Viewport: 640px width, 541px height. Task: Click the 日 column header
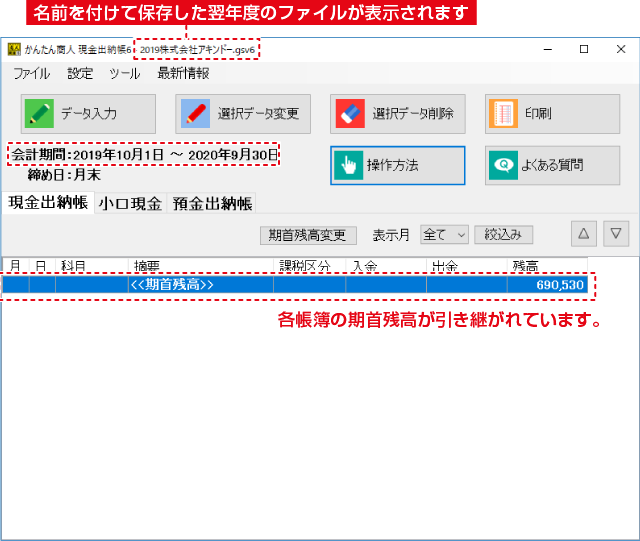coord(42,266)
